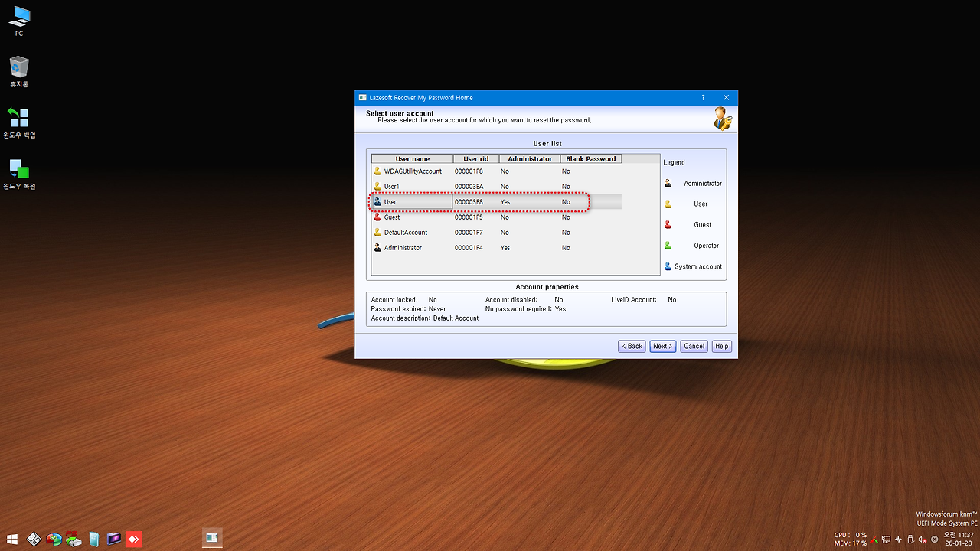Viewport: 980px width, 551px height.
Task: Click the 'LiveID Account:' property label
Action: [x=634, y=300]
